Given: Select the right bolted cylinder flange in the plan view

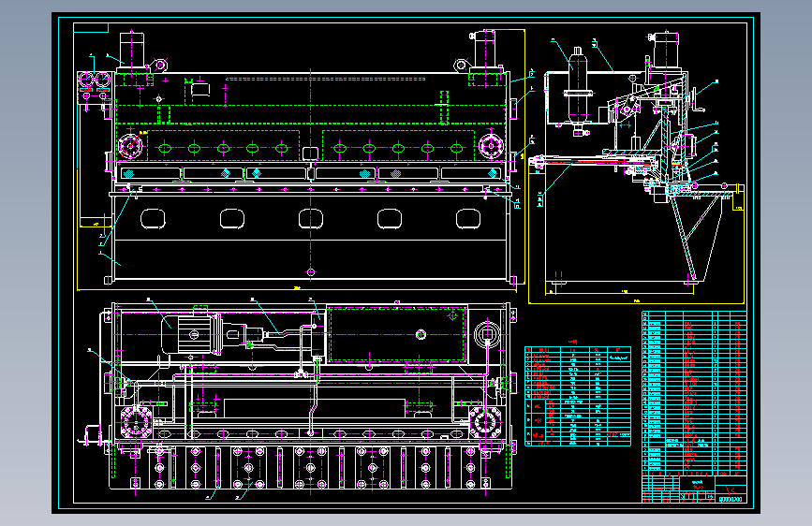Looking at the screenshot, I should click(x=486, y=422).
